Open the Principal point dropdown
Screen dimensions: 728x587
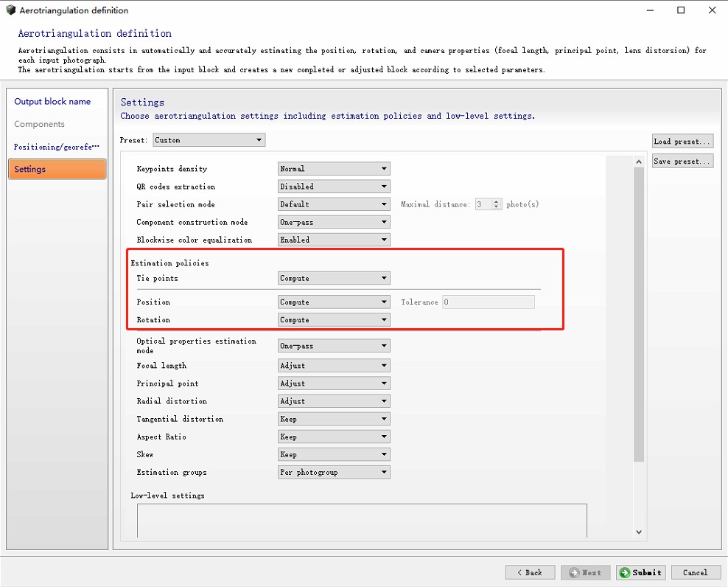(334, 383)
